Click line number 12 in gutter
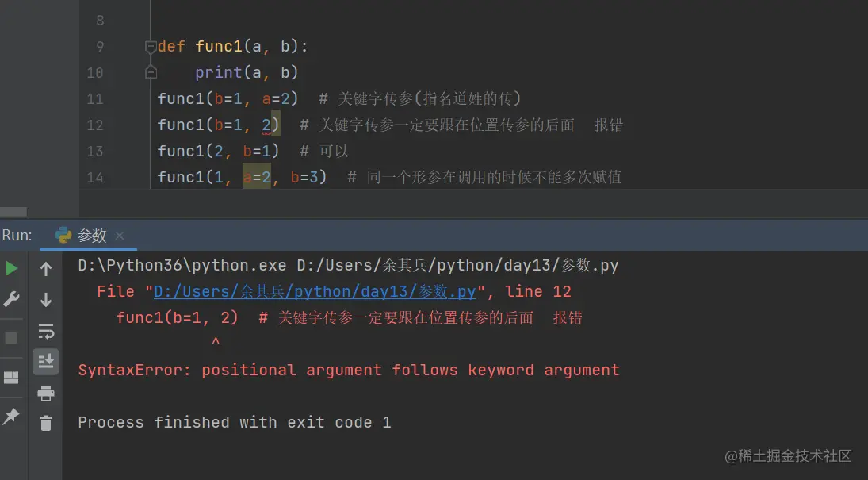Viewport: 868px width, 480px height. tap(95, 125)
